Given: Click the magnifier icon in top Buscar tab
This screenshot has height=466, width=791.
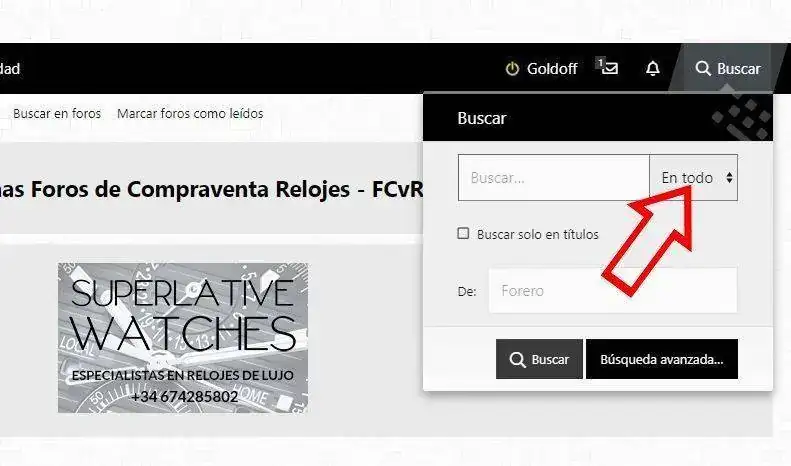Looking at the screenshot, I should (703, 69).
